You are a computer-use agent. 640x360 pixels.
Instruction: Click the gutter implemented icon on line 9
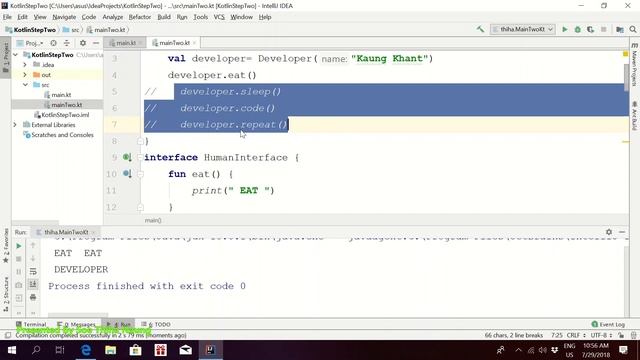127,158
